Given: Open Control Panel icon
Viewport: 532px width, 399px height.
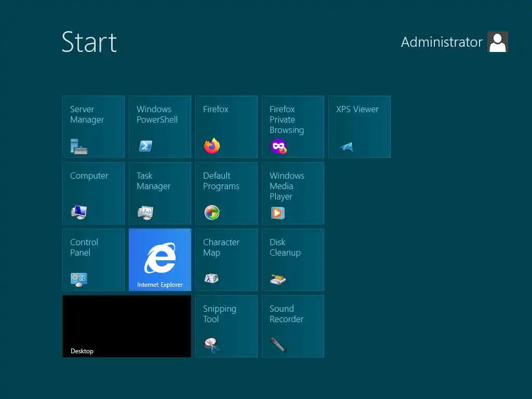Looking at the screenshot, I should 79,280.
